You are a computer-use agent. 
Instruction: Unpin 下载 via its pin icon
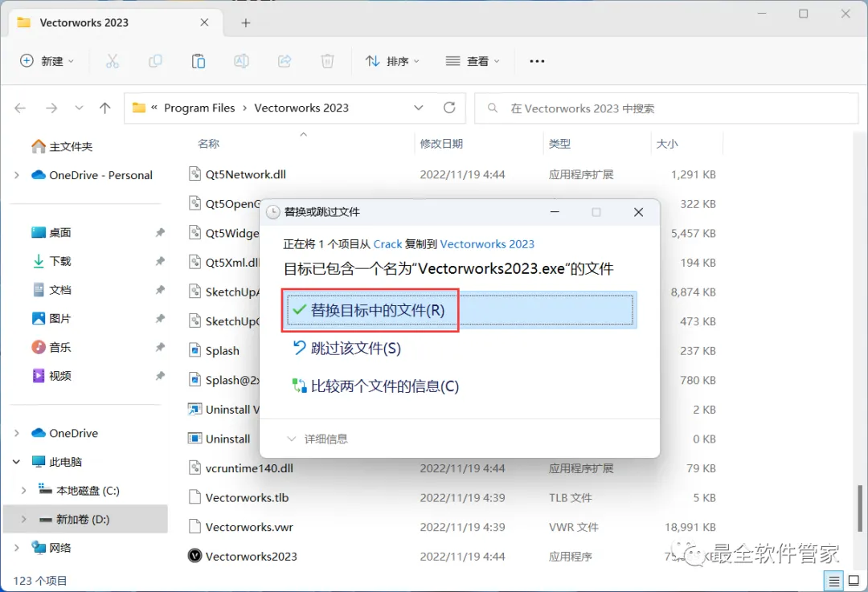(x=160, y=261)
